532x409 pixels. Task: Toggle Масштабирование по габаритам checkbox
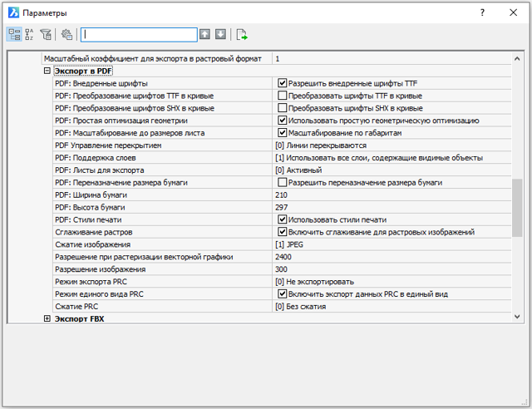click(x=283, y=133)
